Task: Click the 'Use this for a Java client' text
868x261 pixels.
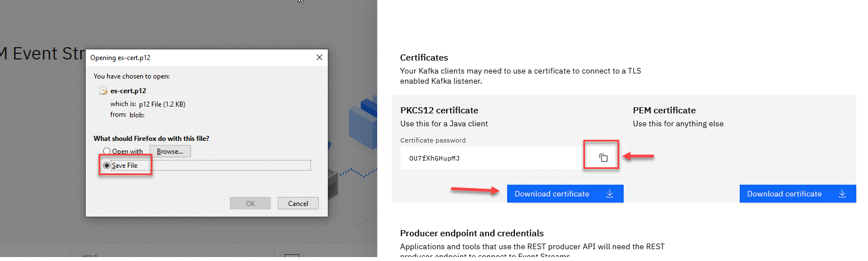Action: (x=444, y=124)
